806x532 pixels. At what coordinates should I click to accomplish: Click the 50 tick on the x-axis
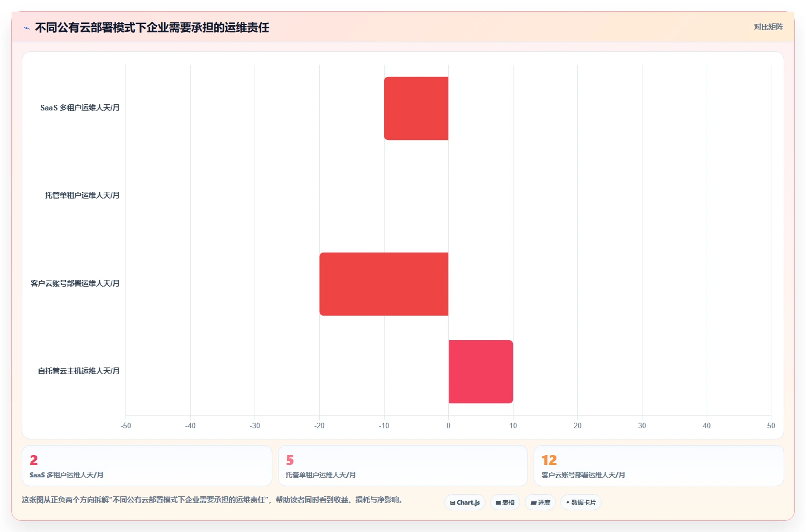771,425
